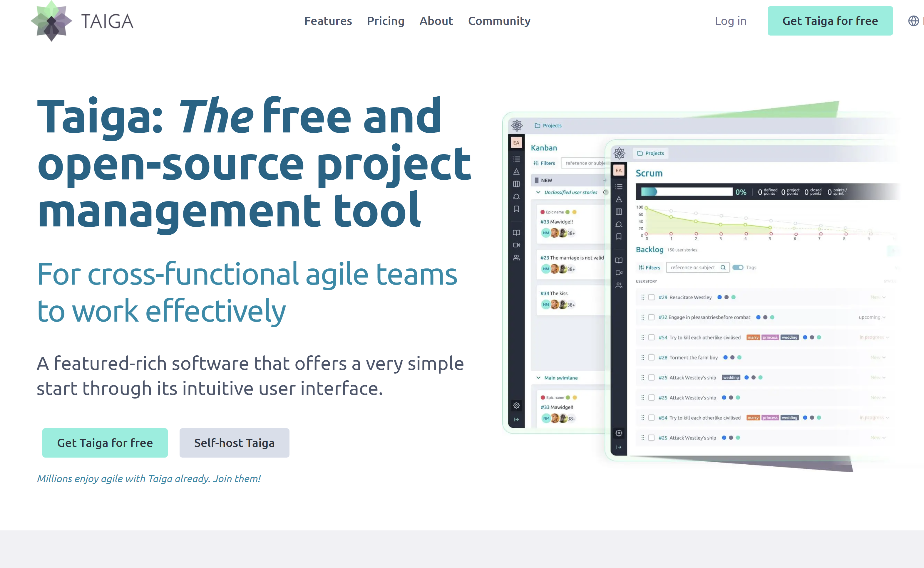Open the Community menu item
This screenshot has width=924, height=568.
(499, 21)
